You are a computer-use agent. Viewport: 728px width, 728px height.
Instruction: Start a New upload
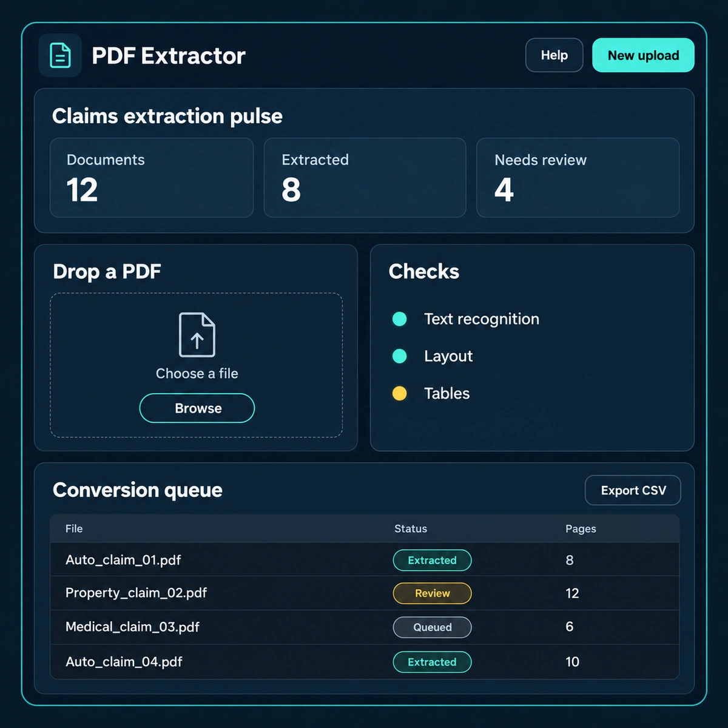(643, 55)
